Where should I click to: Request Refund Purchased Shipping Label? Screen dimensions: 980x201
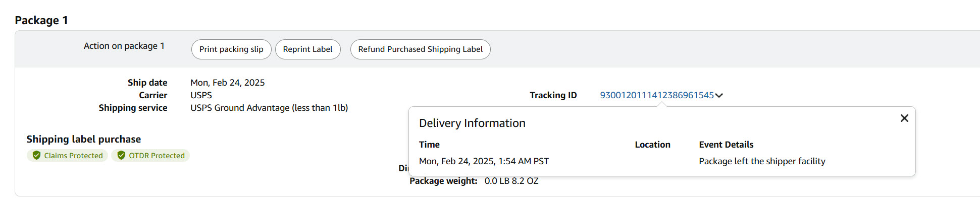(420, 49)
